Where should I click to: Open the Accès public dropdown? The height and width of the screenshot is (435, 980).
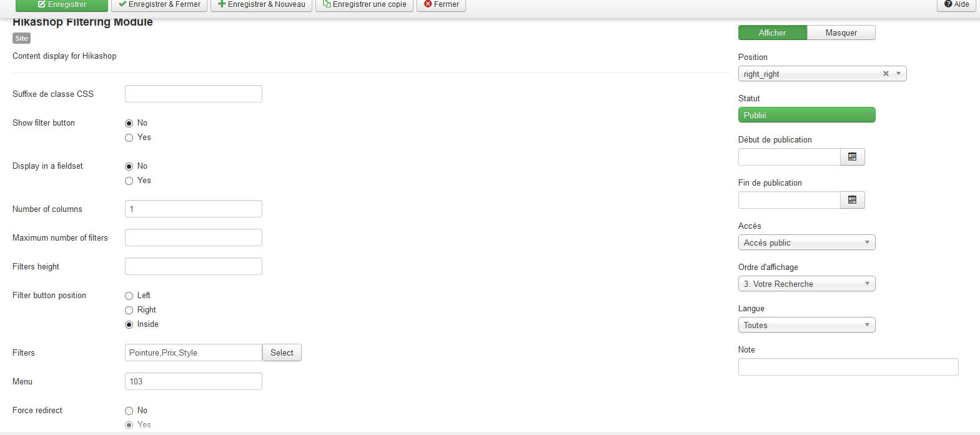tap(806, 242)
